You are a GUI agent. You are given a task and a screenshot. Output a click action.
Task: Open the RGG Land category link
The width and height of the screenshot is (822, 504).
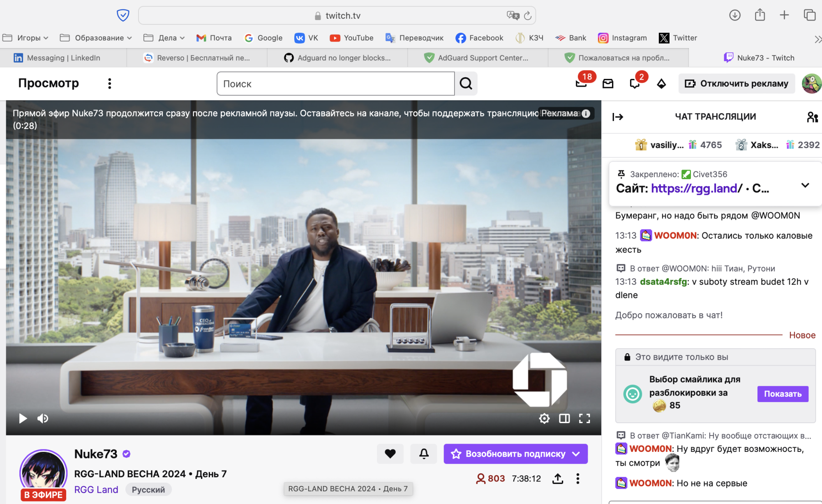point(96,489)
